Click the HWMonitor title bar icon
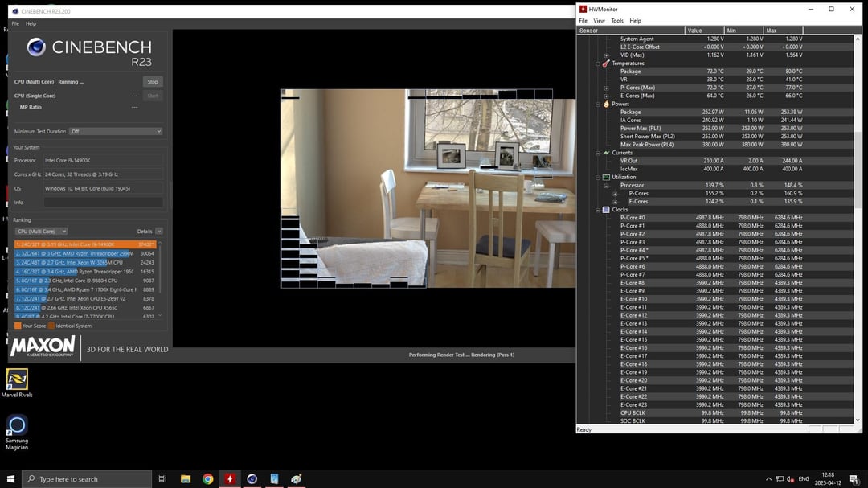Image resolution: width=868 pixels, height=488 pixels. coord(583,10)
